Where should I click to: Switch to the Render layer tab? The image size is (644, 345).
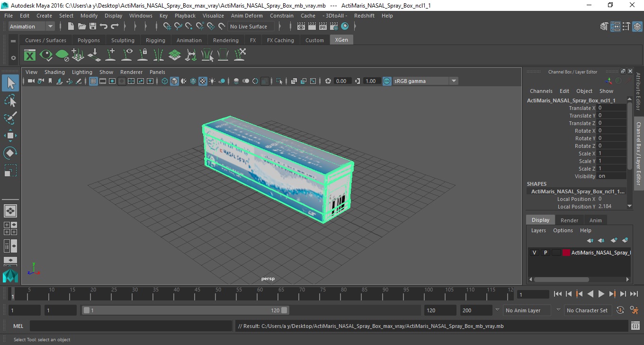[x=569, y=220]
